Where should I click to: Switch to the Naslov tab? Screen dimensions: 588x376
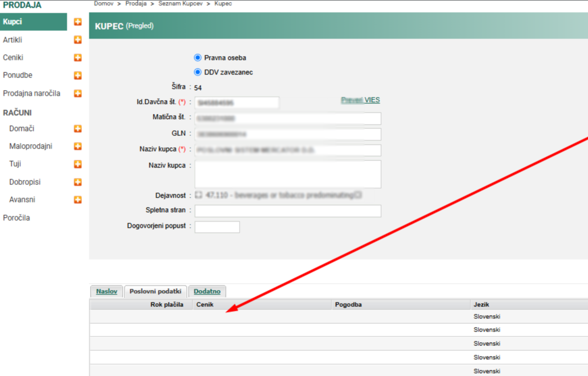tap(107, 291)
